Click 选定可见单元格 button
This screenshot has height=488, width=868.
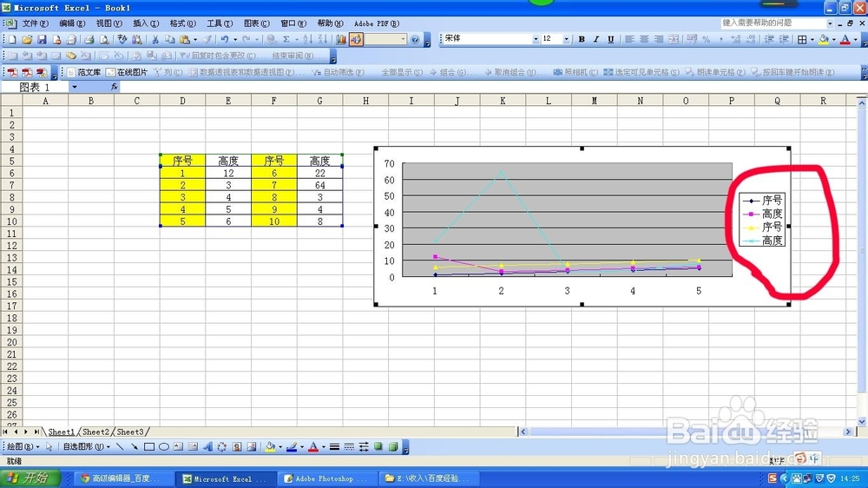point(641,72)
